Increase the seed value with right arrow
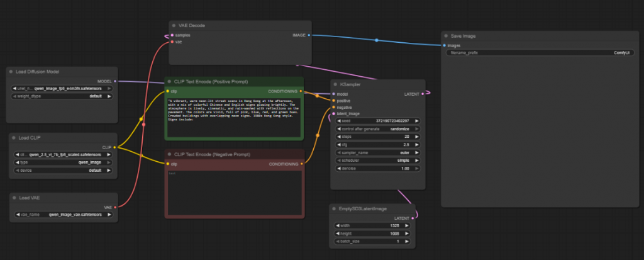The height and width of the screenshot is (260, 644). 416,121
